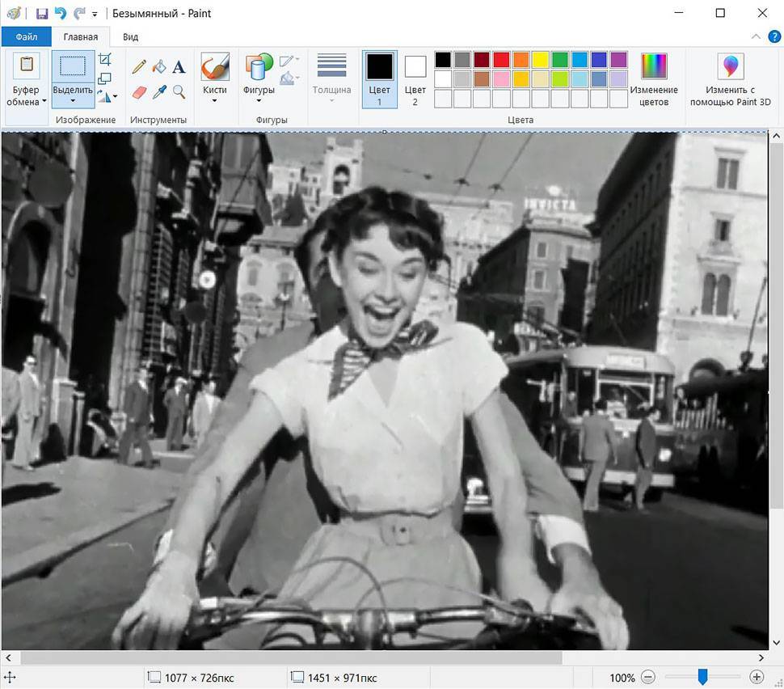
Task: Open the Файл menu
Action: click(x=26, y=37)
